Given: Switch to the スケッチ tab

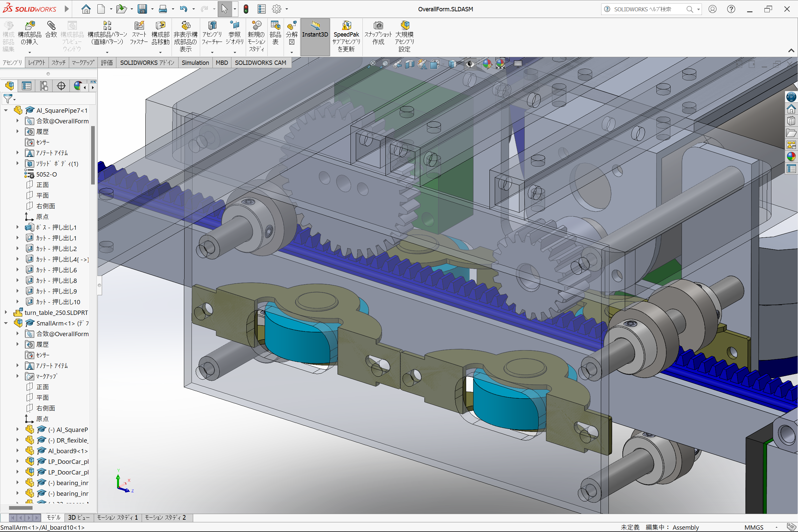Looking at the screenshot, I should [59, 63].
